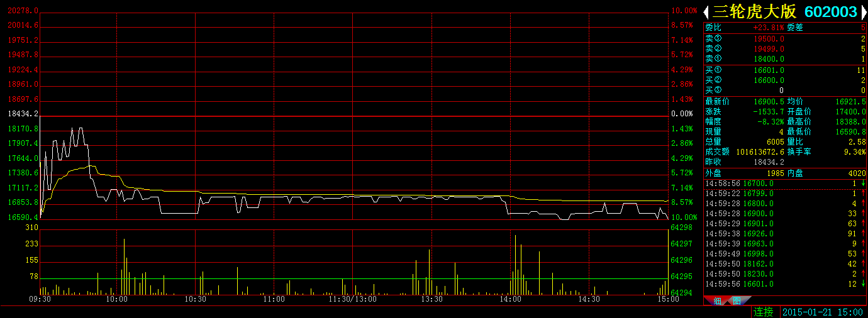The height and width of the screenshot is (318, 868).
Task: Click the 最高价 value 18388.0
Action: [x=850, y=121]
